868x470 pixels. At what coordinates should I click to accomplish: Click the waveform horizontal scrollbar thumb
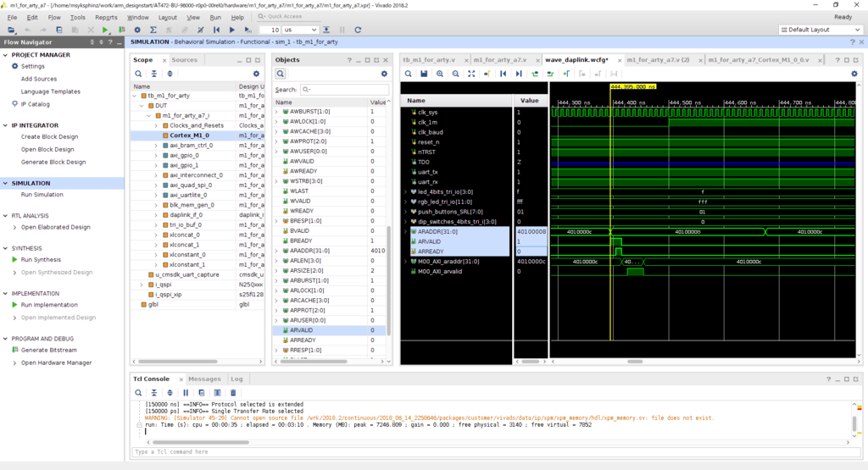pos(635,362)
